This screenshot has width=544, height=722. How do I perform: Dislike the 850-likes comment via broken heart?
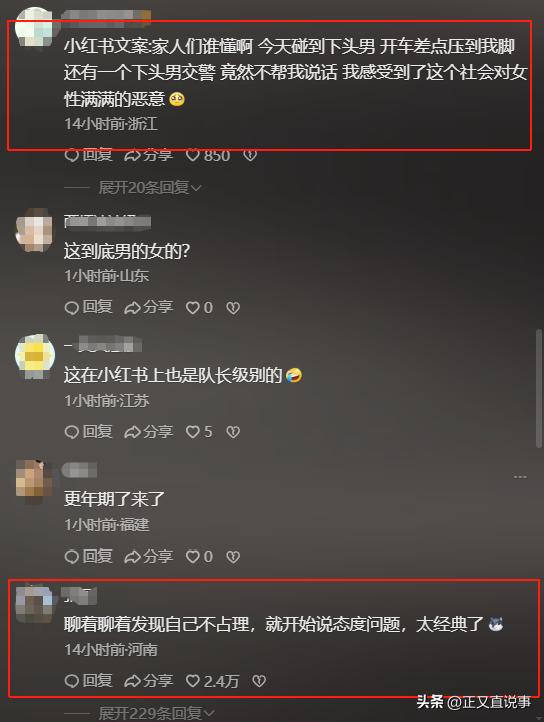point(250,155)
